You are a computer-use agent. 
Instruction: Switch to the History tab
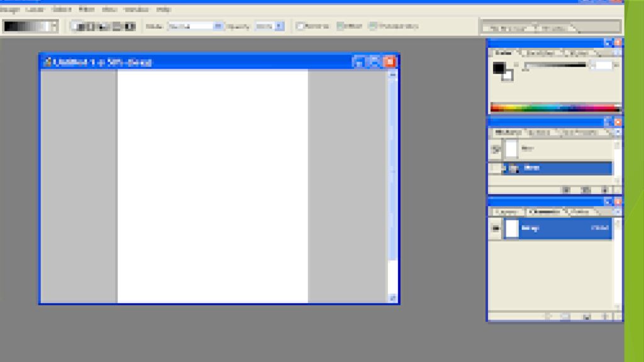click(x=508, y=132)
